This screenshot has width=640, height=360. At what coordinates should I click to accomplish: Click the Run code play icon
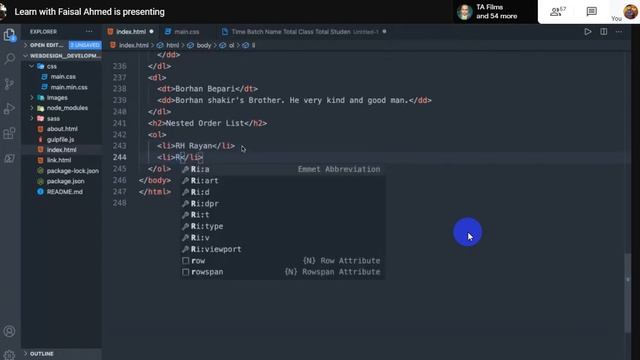pos(588,31)
